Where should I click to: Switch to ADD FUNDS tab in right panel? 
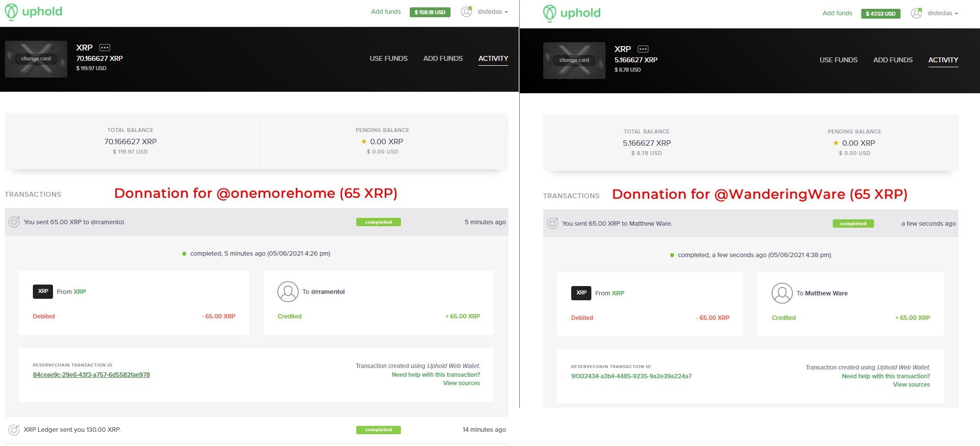(893, 60)
